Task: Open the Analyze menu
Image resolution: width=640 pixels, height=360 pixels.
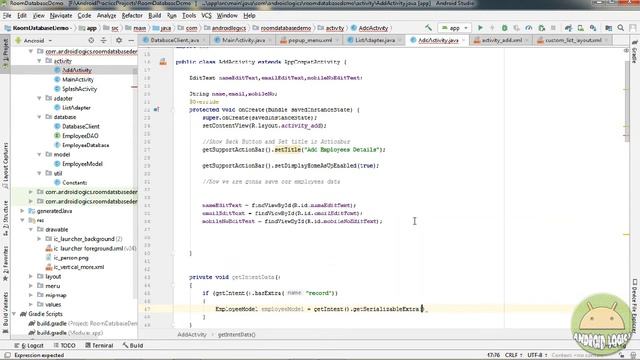Action: click(x=107, y=16)
